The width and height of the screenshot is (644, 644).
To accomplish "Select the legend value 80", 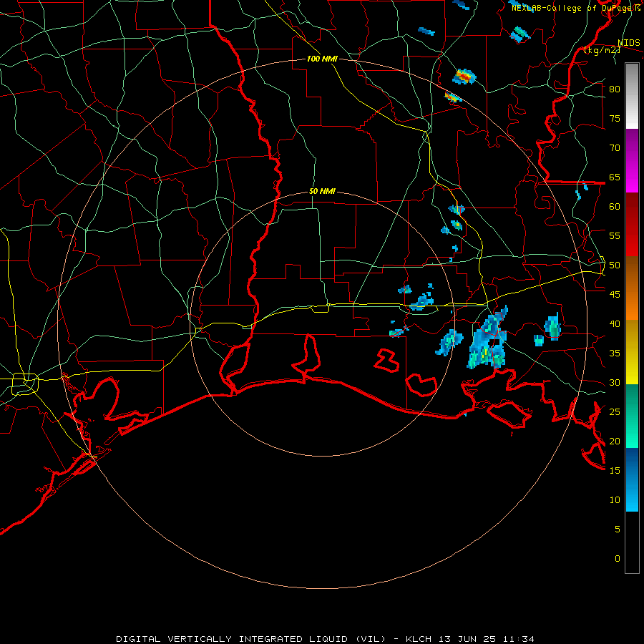I will pos(615,89).
